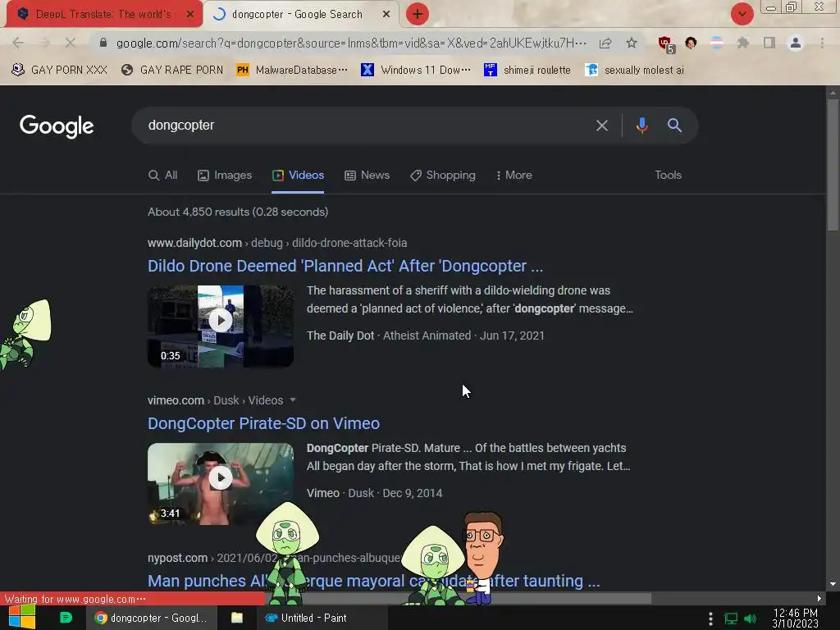Stop loading the page with the X button
Image resolution: width=840 pixels, height=630 pixels.
click(x=71, y=43)
